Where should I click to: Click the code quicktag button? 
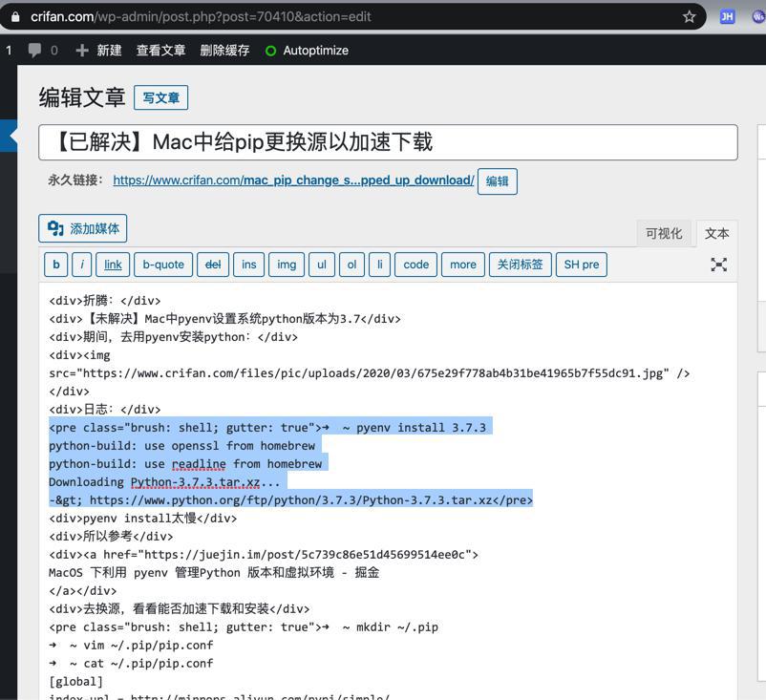pyautogui.click(x=415, y=265)
